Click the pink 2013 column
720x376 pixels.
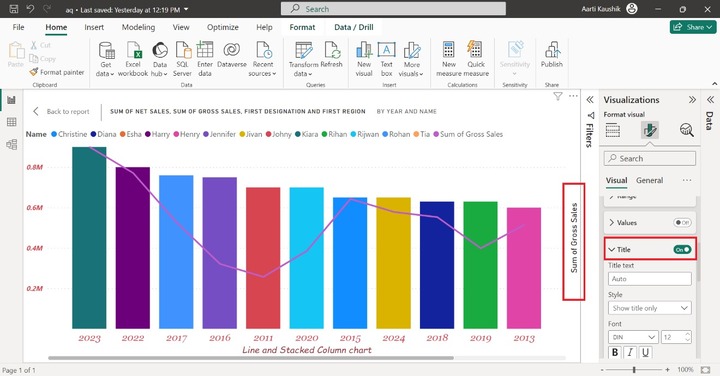pyautogui.click(x=524, y=268)
